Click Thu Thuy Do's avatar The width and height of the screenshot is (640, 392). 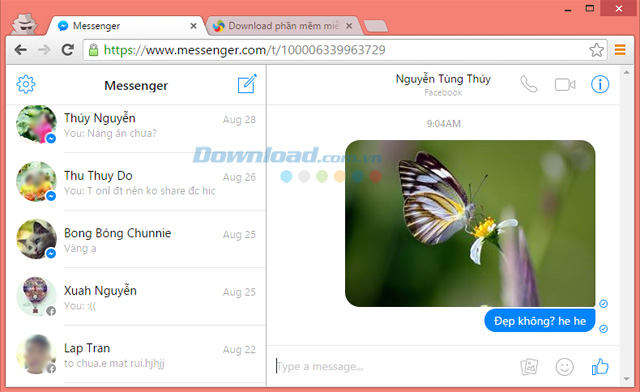36,181
